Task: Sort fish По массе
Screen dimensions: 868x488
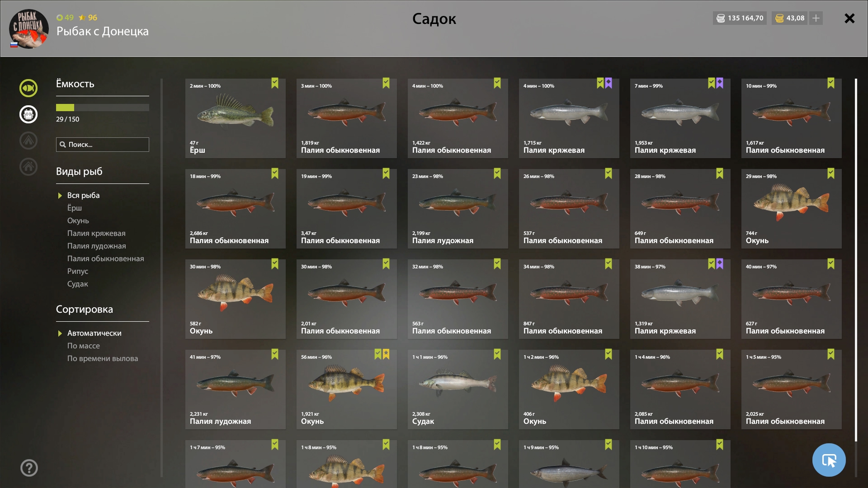Action: coord(84,346)
